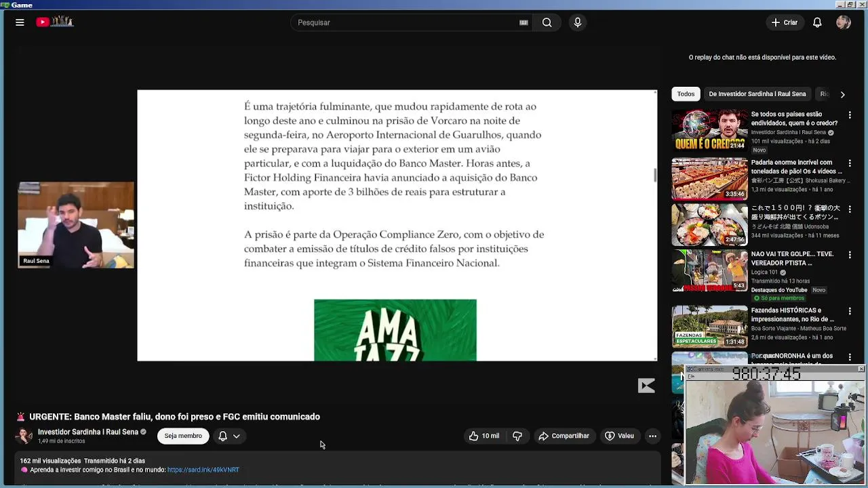Open options for 'Padaria enorme' video
868x488 pixels.
pyautogui.click(x=850, y=163)
